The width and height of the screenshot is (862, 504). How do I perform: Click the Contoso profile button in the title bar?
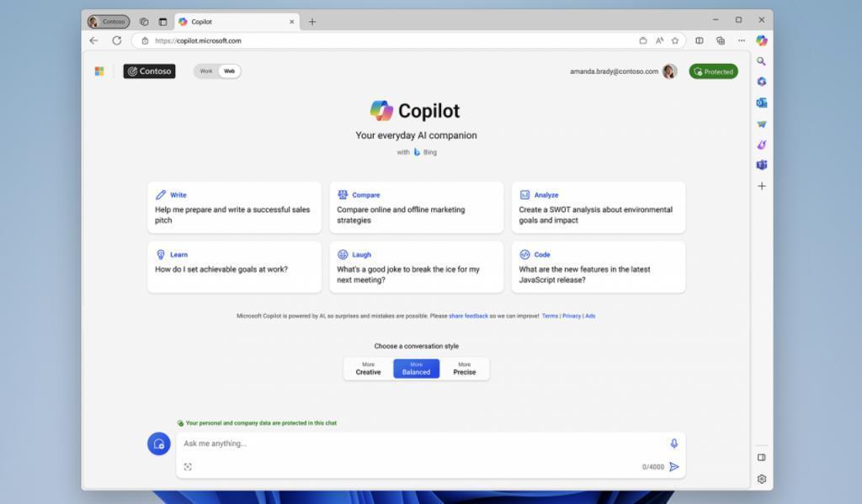coord(109,22)
